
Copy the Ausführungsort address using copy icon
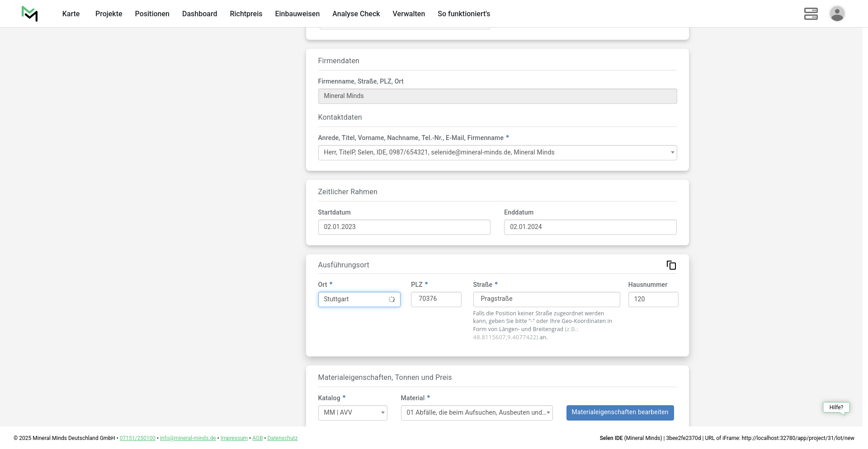pyautogui.click(x=671, y=265)
